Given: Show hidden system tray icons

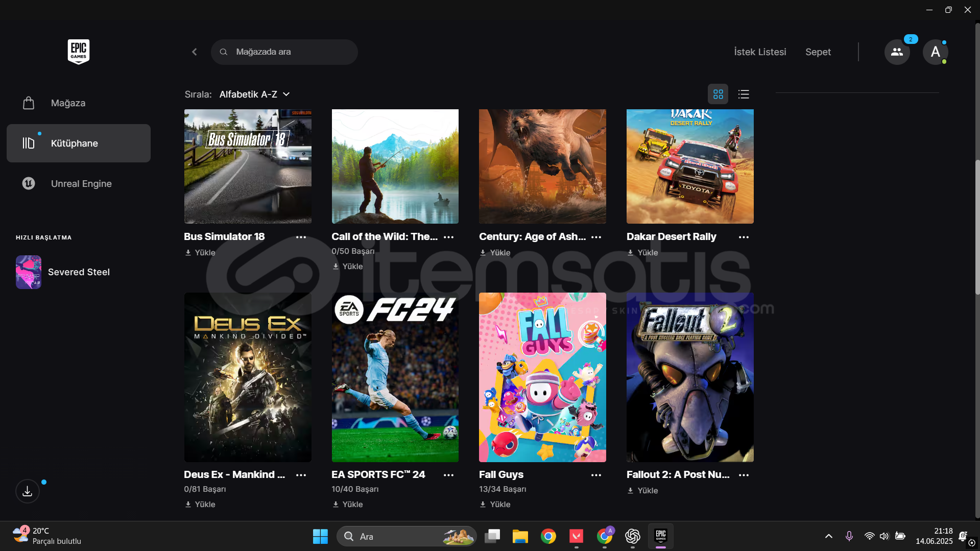Looking at the screenshot, I should [x=828, y=537].
